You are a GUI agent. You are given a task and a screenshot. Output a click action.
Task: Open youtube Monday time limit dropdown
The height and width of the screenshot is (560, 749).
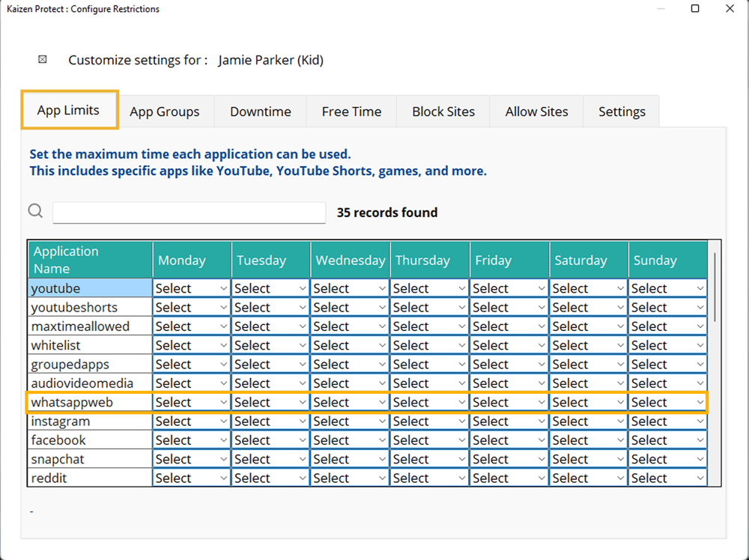click(x=192, y=288)
